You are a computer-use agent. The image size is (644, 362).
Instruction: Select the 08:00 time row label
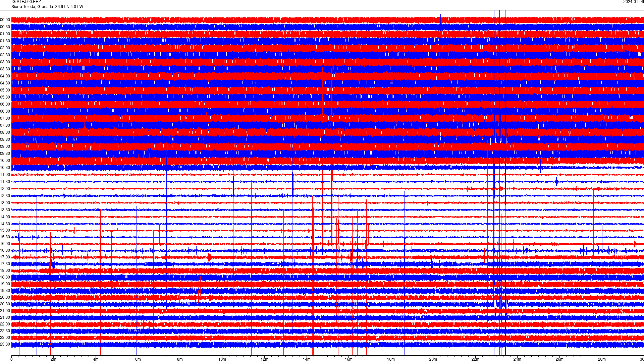(5, 132)
